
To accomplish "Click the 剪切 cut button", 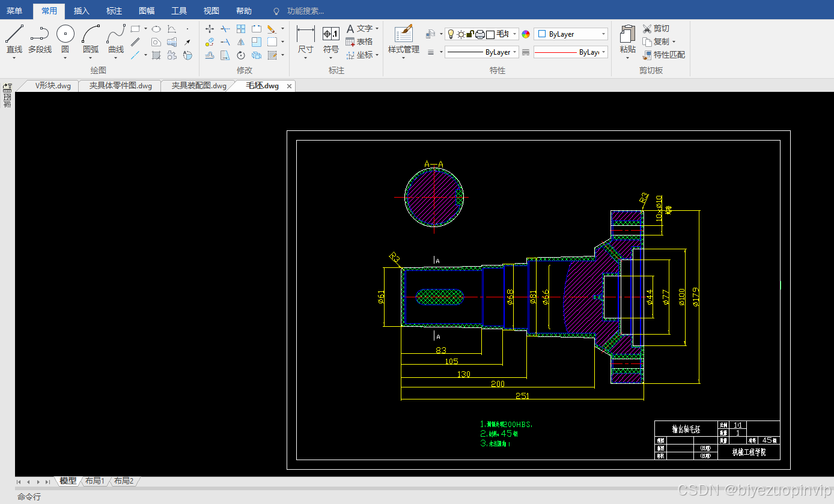I will [x=656, y=28].
